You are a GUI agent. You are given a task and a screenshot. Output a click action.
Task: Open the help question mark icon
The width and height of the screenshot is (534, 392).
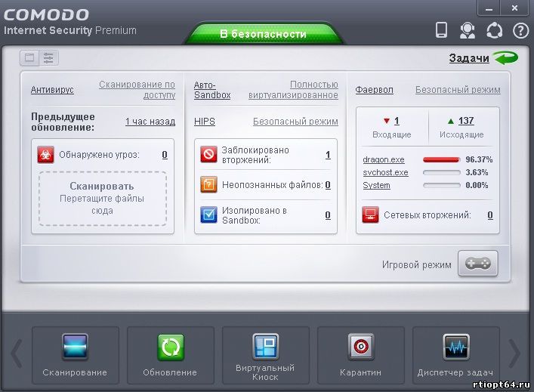(520, 31)
